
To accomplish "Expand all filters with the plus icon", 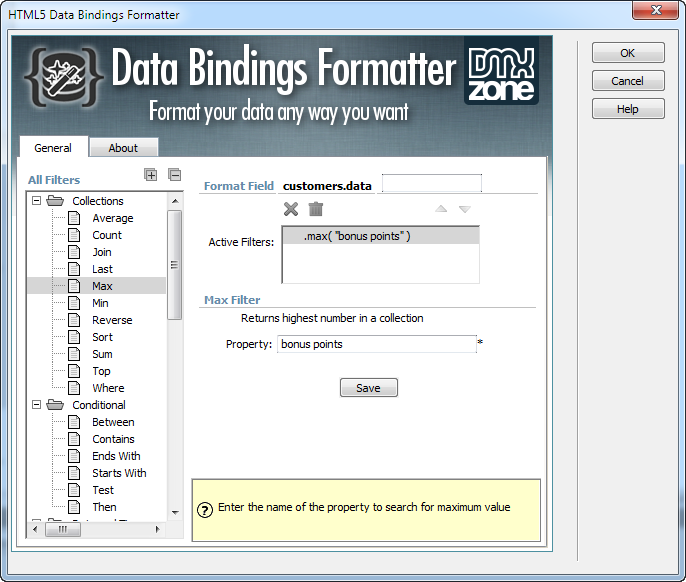I will coord(151,175).
